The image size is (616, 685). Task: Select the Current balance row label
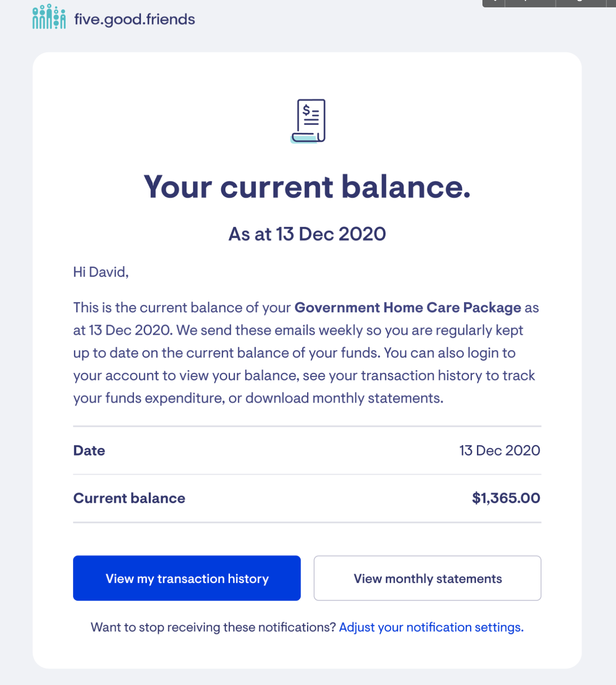(129, 498)
